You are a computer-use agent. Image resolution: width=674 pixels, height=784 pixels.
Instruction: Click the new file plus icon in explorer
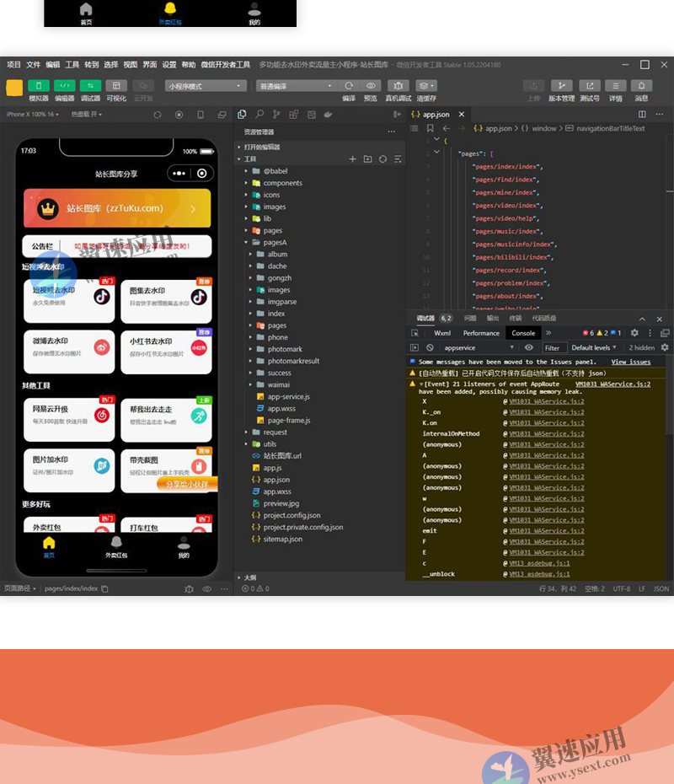pos(353,158)
